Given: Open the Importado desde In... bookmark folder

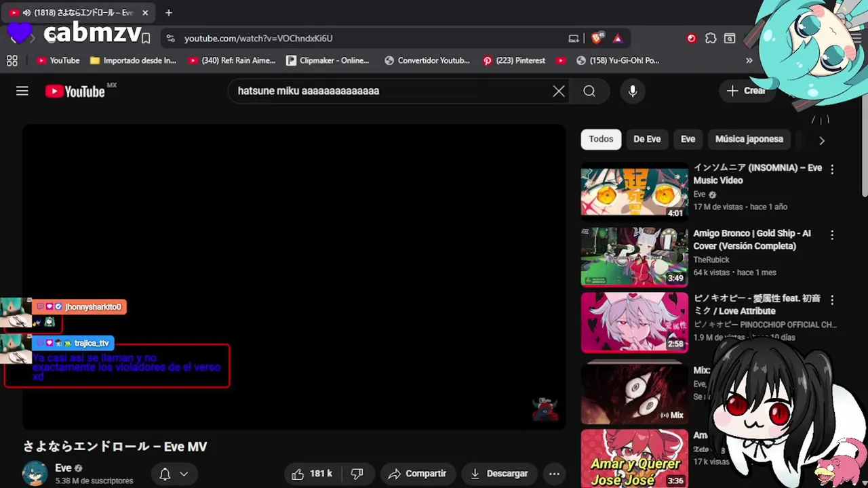Looking at the screenshot, I should (133, 60).
